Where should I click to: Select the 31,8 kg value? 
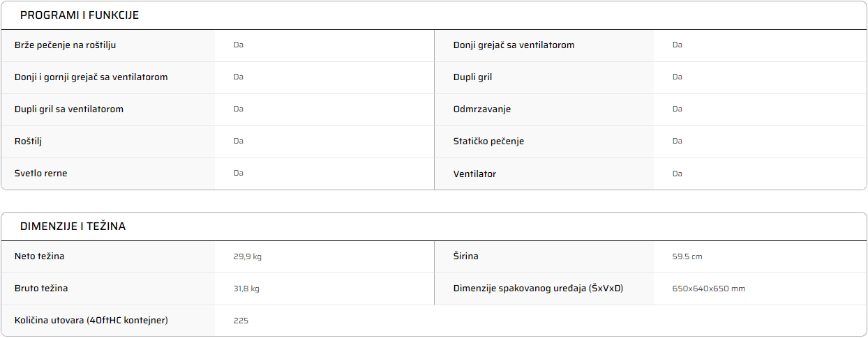click(246, 289)
